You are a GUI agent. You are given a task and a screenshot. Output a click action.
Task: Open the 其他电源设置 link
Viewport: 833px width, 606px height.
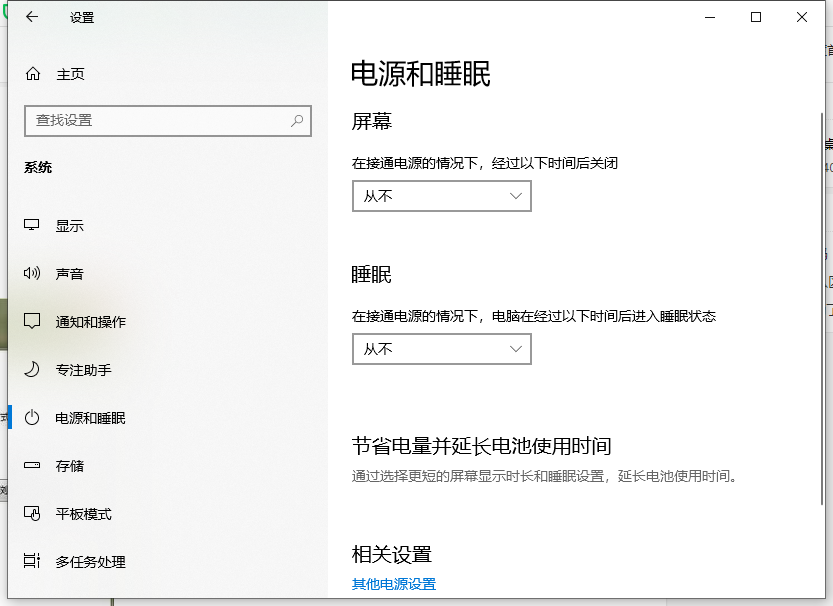point(393,585)
